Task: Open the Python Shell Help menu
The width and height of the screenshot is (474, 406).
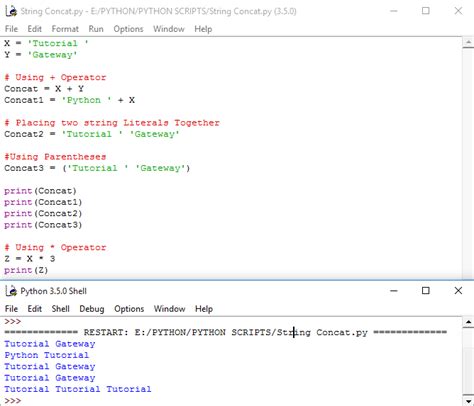Action: (204, 309)
